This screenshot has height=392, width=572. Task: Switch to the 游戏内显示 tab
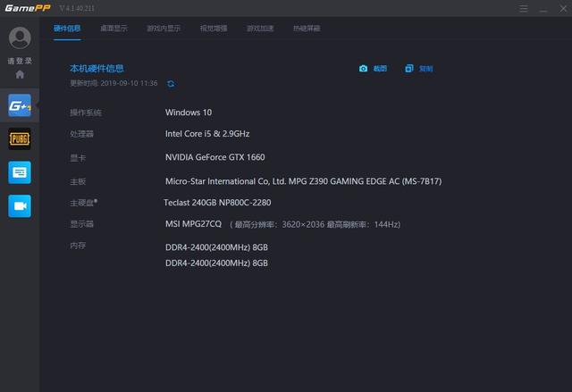(x=164, y=29)
